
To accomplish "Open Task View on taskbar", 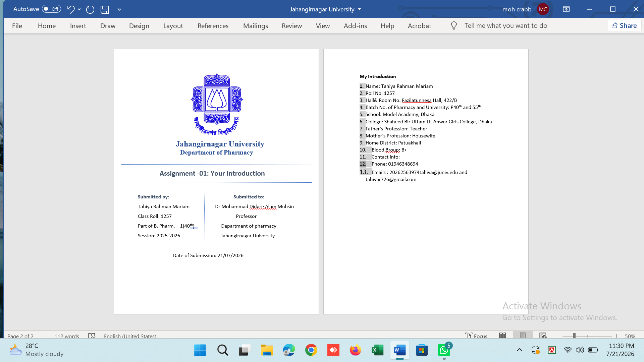I will tap(245, 350).
